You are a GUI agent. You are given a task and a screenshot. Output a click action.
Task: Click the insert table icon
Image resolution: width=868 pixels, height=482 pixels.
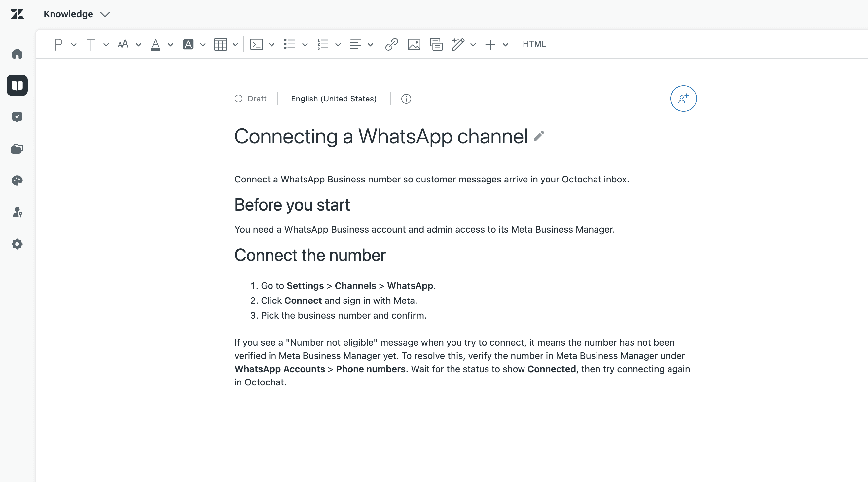pyautogui.click(x=220, y=44)
